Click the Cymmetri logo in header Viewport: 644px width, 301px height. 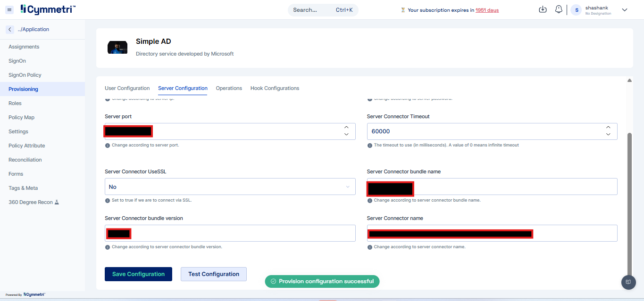pos(48,9)
